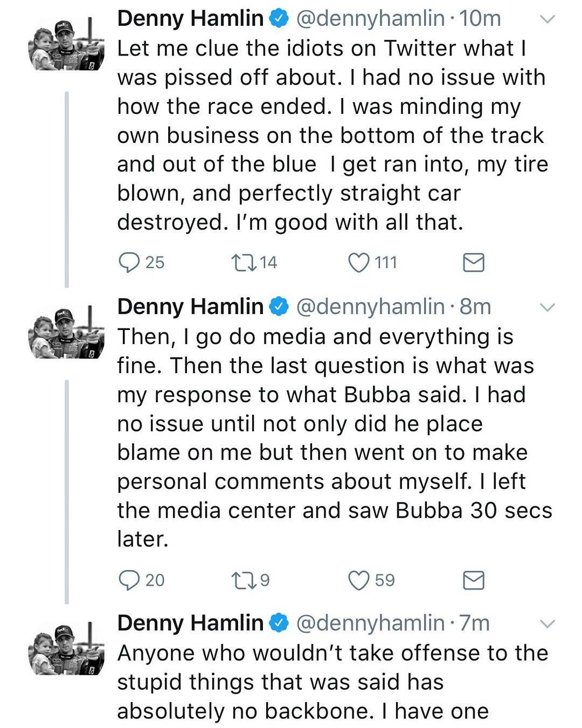The height and width of the screenshot is (728, 582).
Task: Like the tweet with 59 likes
Action: [359, 580]
